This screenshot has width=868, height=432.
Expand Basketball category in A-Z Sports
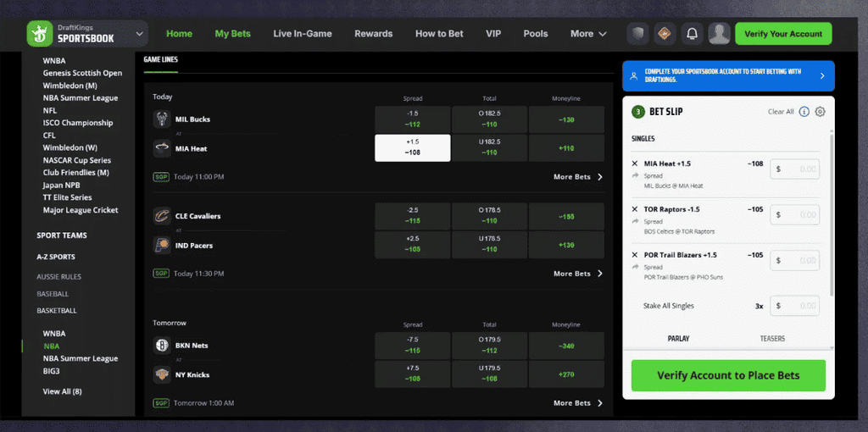(x=57, y=311)
